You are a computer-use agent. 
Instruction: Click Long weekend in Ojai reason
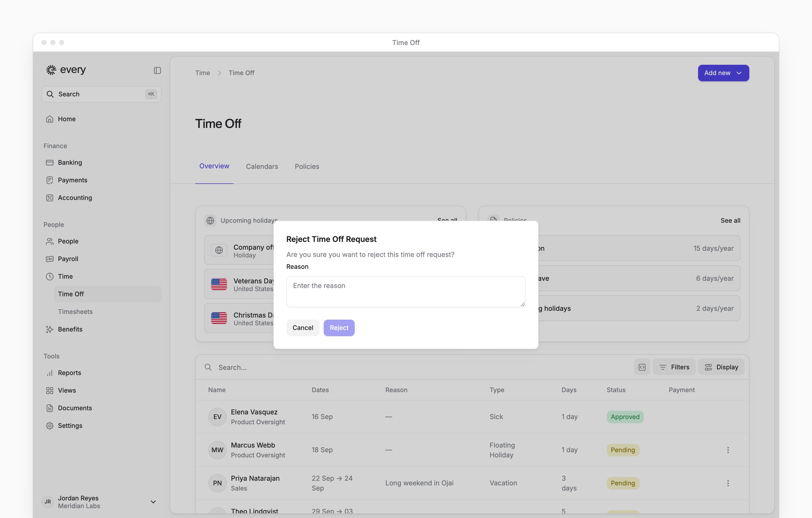click(x=419, y=483)
